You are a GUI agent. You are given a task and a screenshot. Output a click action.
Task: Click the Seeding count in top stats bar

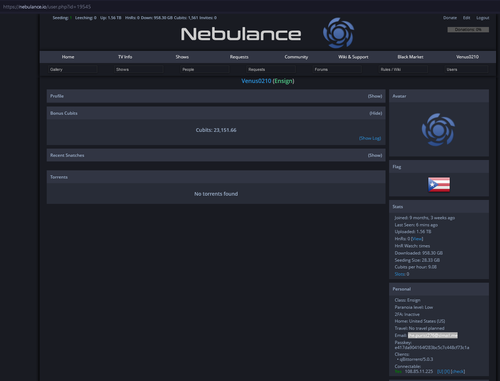tap(62, 18)
